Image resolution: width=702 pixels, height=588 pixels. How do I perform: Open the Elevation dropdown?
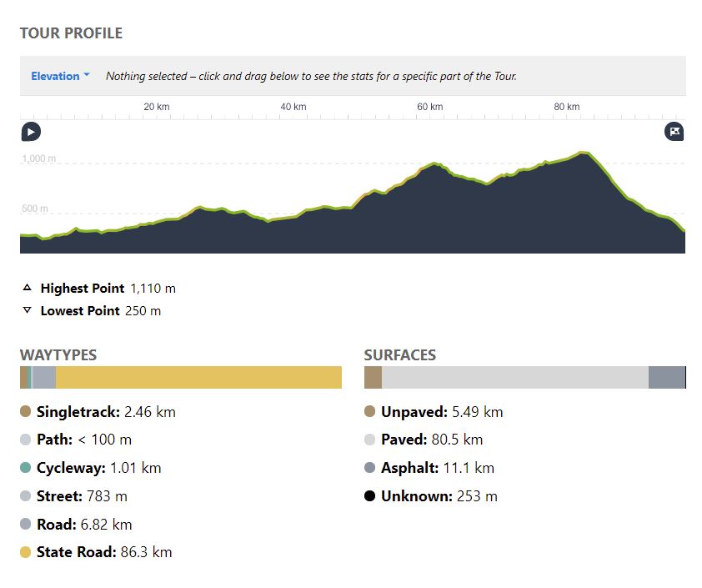tap(55, 76)
